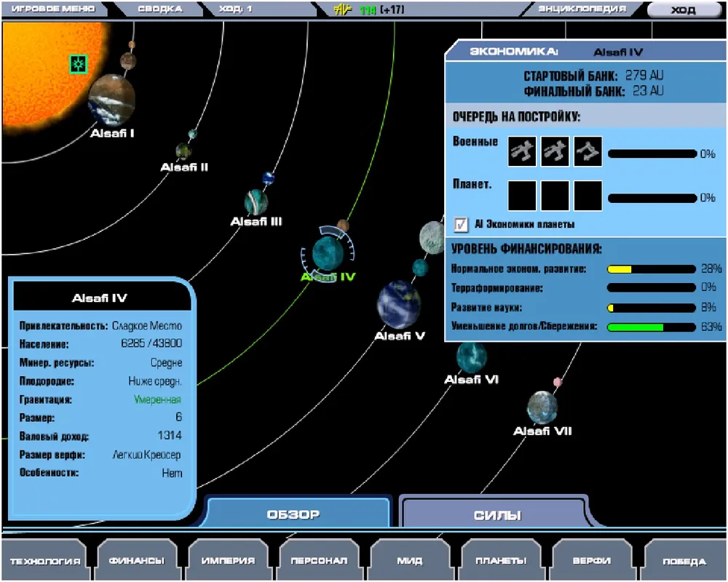This screenshot has width=728, height=582.
Task: Select the Alsafi VII planet
Action: 542,407
